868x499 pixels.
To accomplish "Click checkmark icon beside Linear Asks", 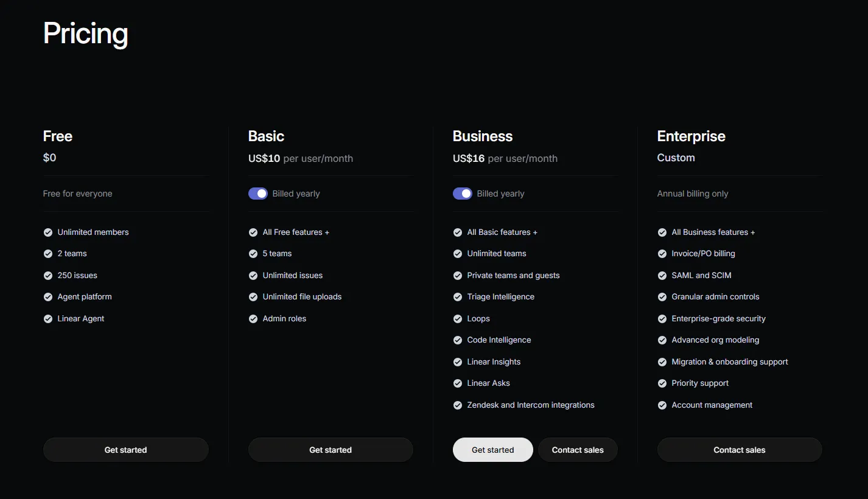I will (458, 383).
